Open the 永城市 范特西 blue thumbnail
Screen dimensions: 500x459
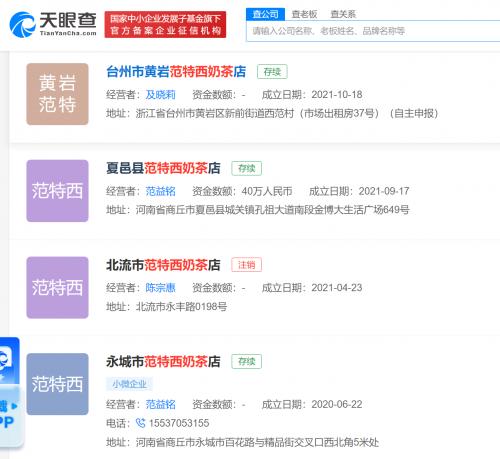[57, 384]
